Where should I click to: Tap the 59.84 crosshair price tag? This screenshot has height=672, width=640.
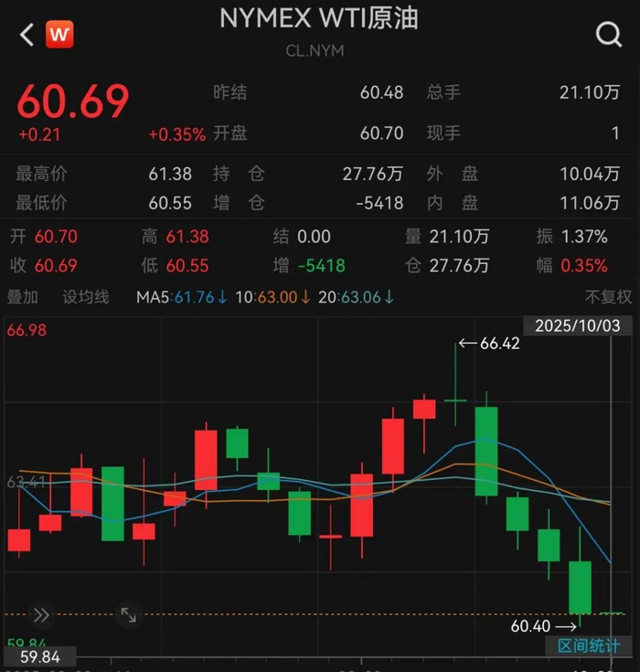pyautogui.click(x=40, y=657)
